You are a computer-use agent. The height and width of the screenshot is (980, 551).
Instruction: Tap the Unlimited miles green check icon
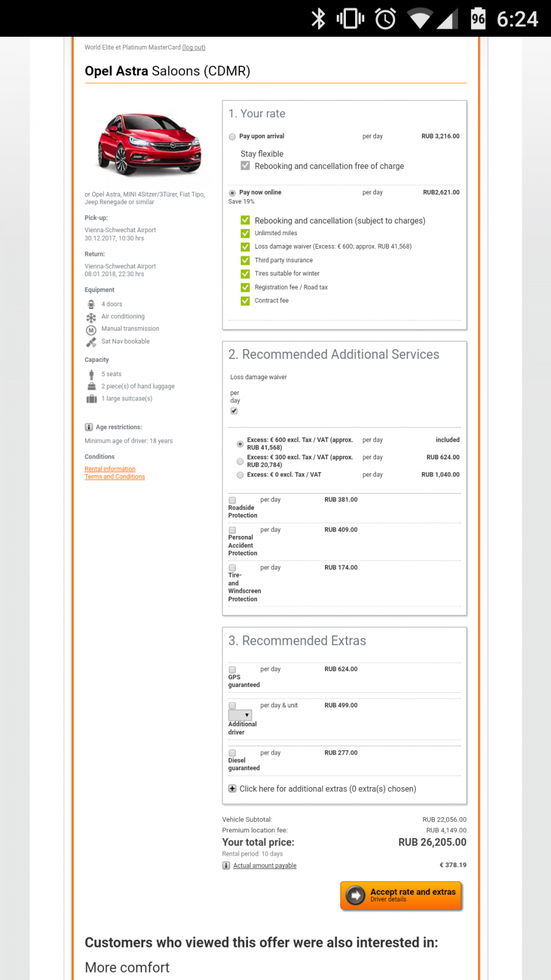pos(245,233)
